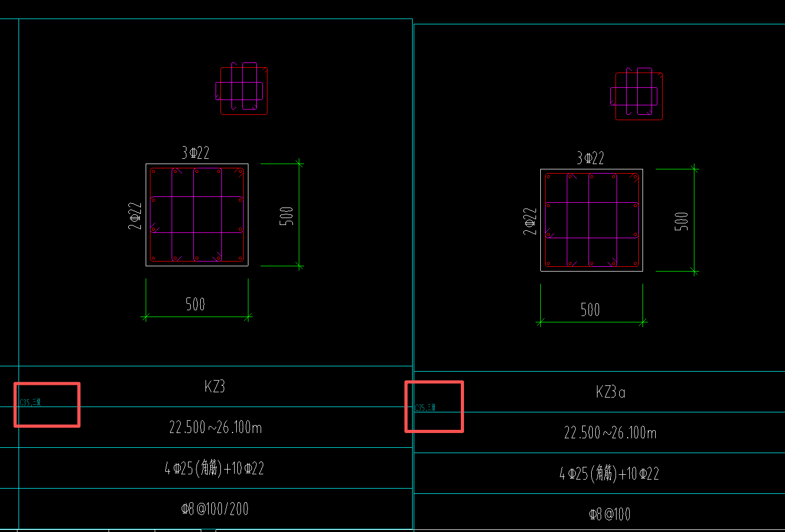
Task: Click elevation 22.500~26.100m under KZ3
Action: [x=216, y=427]
